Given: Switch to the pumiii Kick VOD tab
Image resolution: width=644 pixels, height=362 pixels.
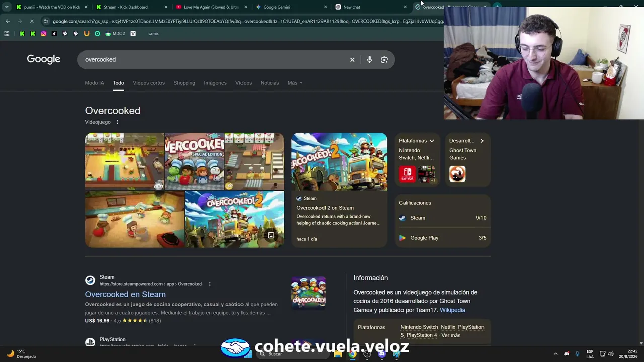Looking at the screenshot, I should click(52, 7).
